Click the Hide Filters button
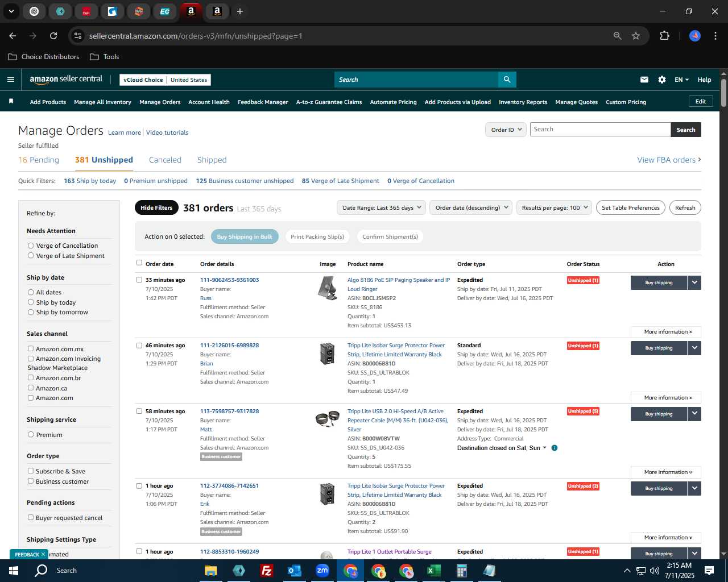This screenshot has height=582, width=728. pyautogui.click(x=156, y=207)
